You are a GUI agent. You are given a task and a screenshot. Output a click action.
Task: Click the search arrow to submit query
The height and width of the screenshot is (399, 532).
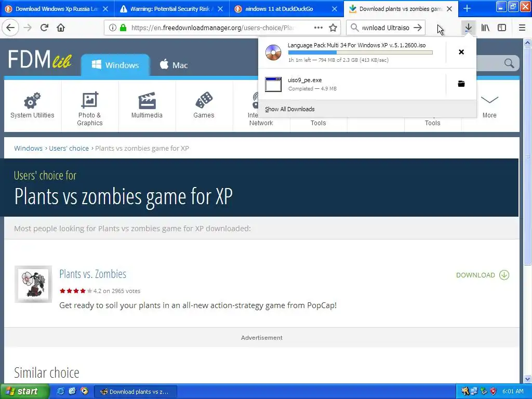418,28
